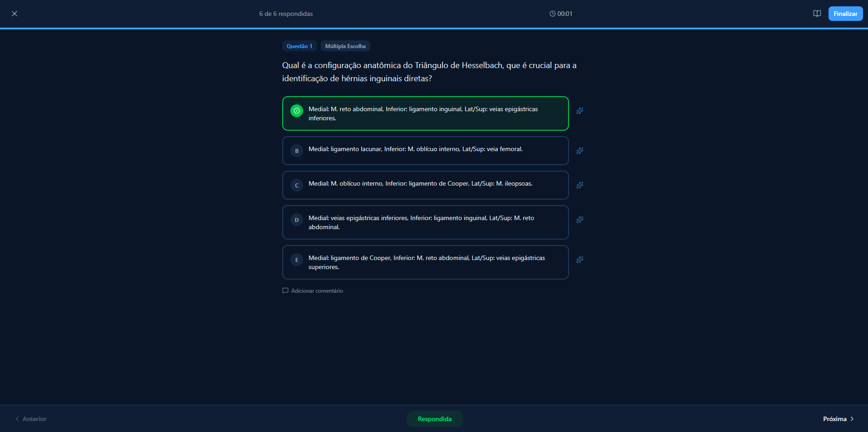Click the Respondida status button

coord(434,419)
